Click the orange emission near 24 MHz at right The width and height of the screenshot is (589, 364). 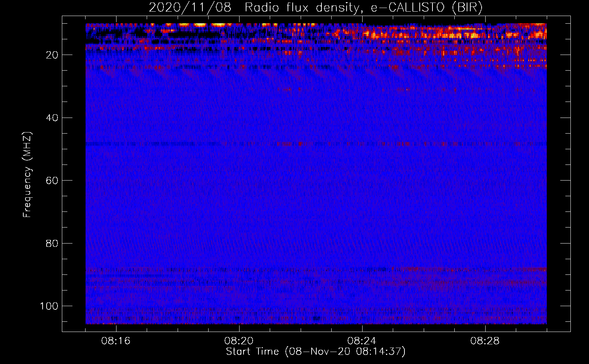click(510, 67)
